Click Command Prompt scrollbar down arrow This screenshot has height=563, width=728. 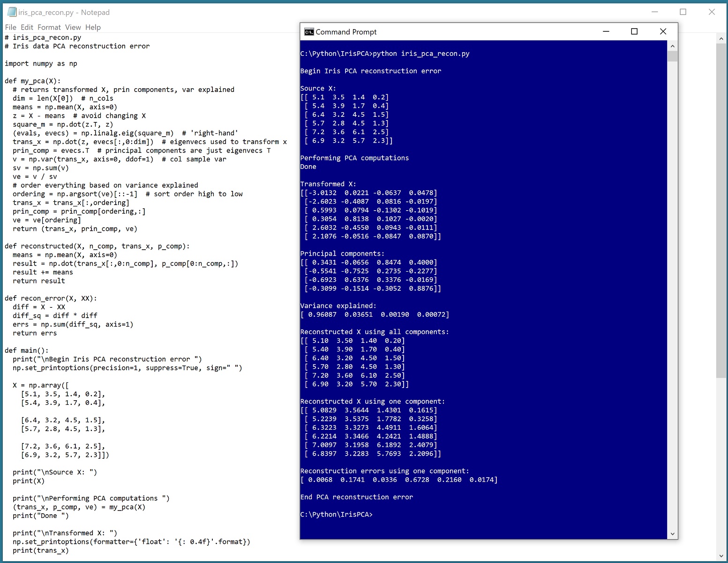(672, 533)
